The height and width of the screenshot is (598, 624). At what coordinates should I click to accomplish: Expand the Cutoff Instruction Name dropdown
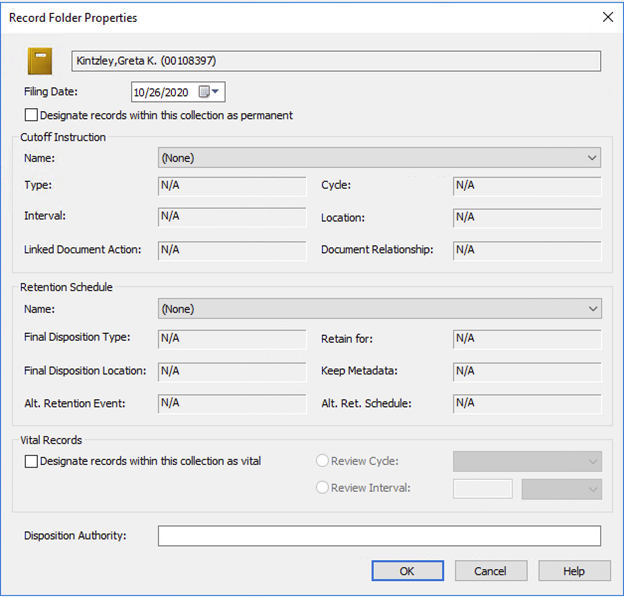click(x=593, y=158)
